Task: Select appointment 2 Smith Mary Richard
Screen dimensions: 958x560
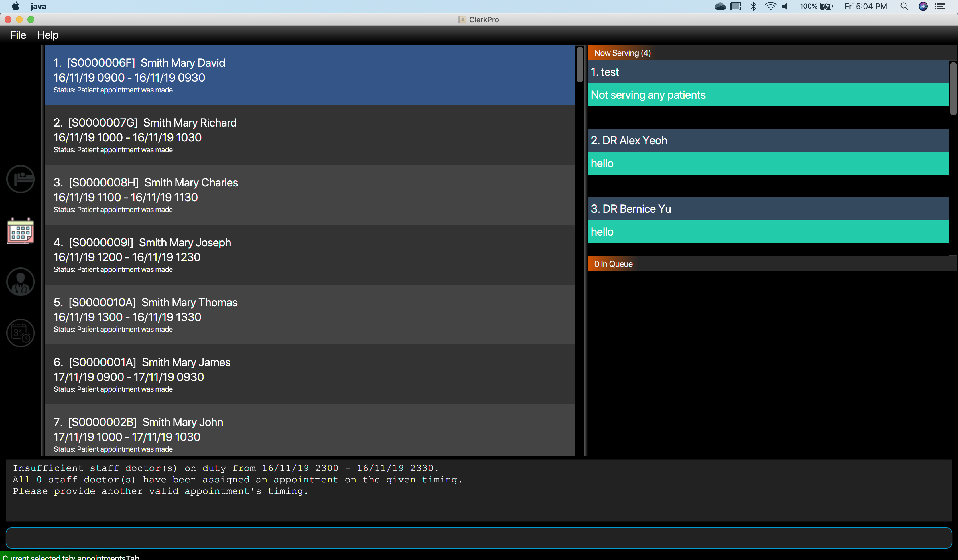Action: click(310, 135)
